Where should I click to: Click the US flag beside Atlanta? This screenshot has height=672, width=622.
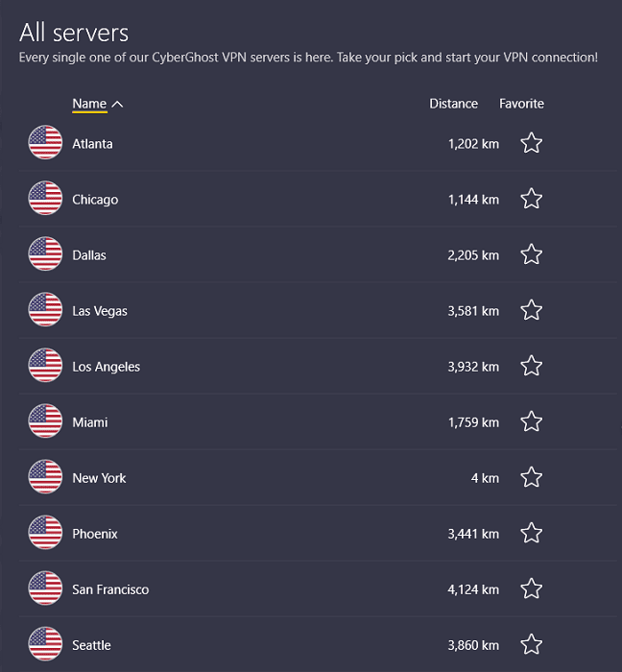[45, 143]
